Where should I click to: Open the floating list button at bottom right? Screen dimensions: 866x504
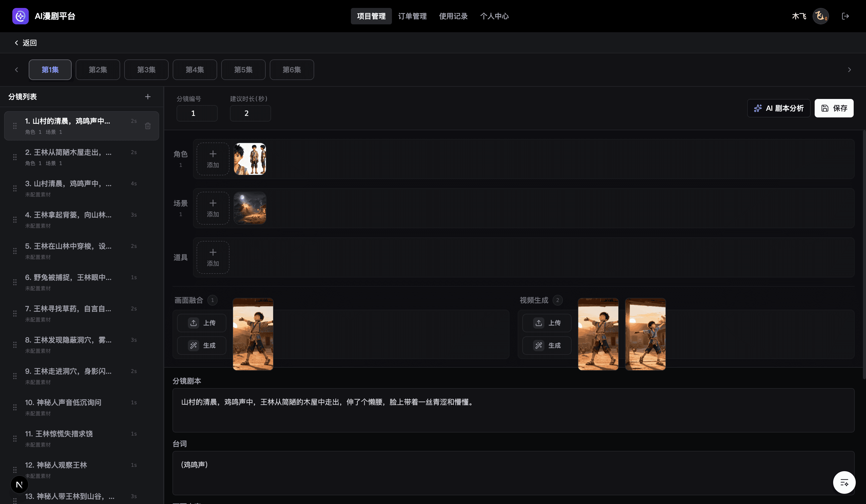[x=844, y=482]
